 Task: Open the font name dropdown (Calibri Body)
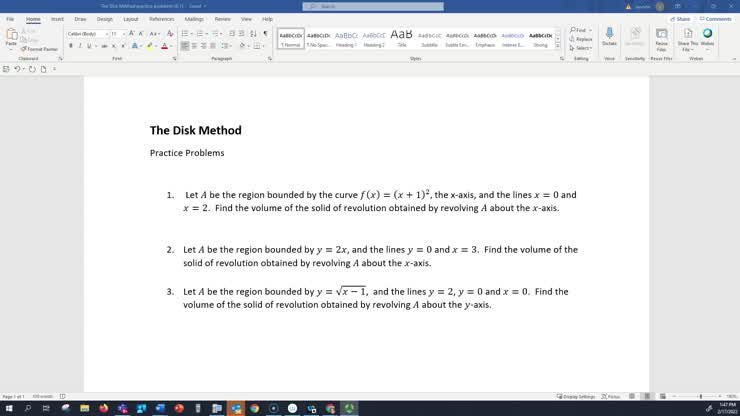pos(86,33)
